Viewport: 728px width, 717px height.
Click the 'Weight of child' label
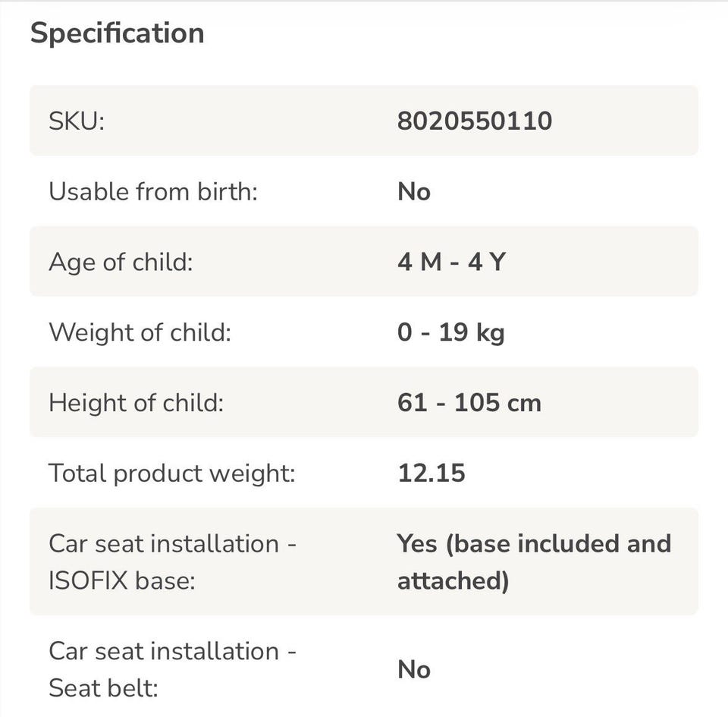point(140,332)
